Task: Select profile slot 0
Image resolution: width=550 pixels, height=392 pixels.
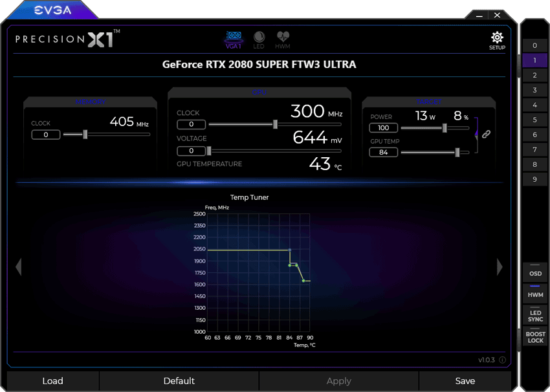Action: pyautogui.click(x=534, y=45)
